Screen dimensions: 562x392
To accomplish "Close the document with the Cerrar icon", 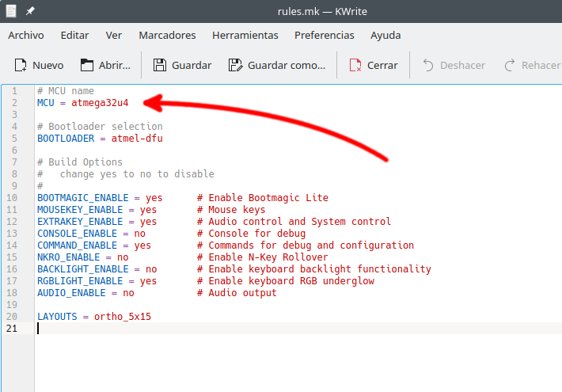I will click(355, 65).
